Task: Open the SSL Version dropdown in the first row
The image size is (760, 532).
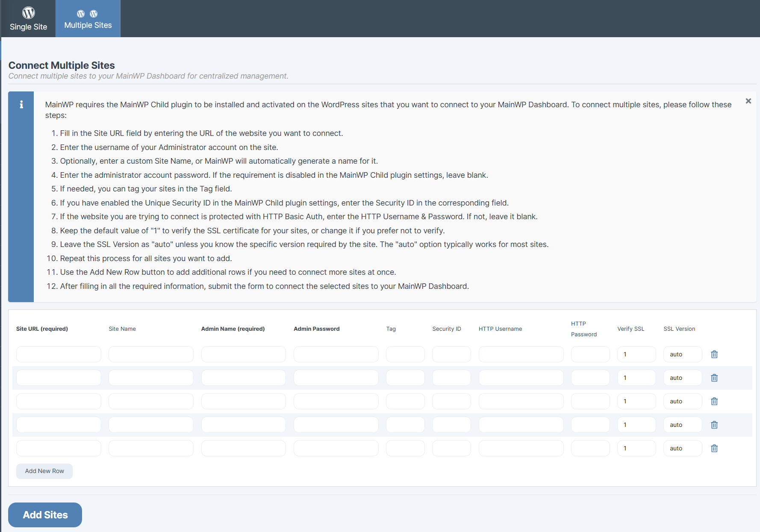Action: click(x=682, y=354)
